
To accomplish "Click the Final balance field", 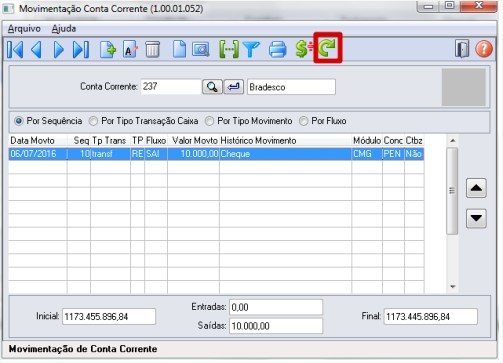I will click(431, 316).
